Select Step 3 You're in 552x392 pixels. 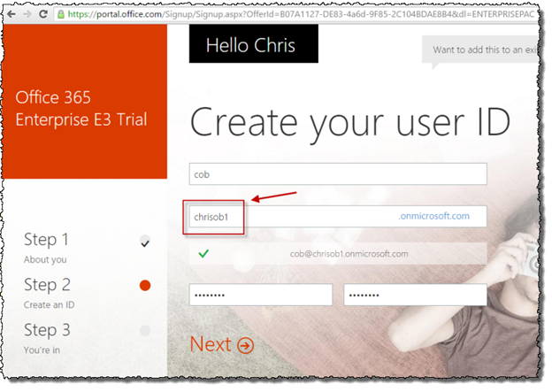[x=47, y=338]
